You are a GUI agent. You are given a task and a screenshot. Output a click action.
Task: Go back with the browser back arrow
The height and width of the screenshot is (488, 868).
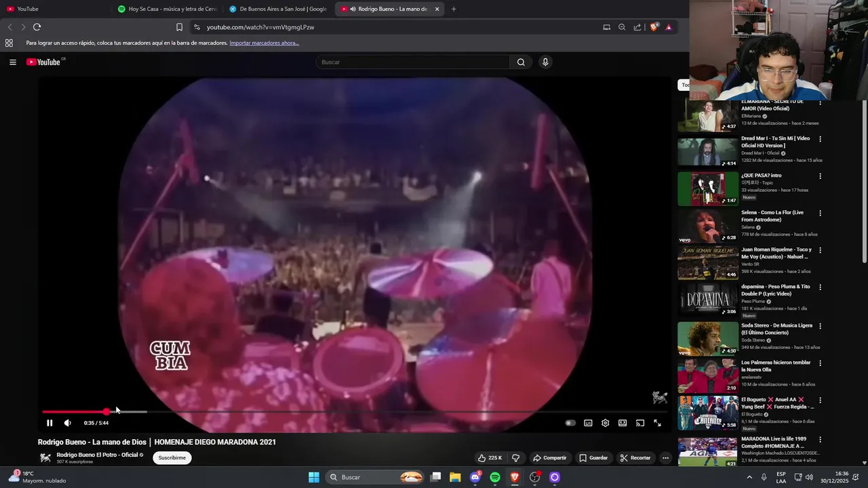click(9, 27)
